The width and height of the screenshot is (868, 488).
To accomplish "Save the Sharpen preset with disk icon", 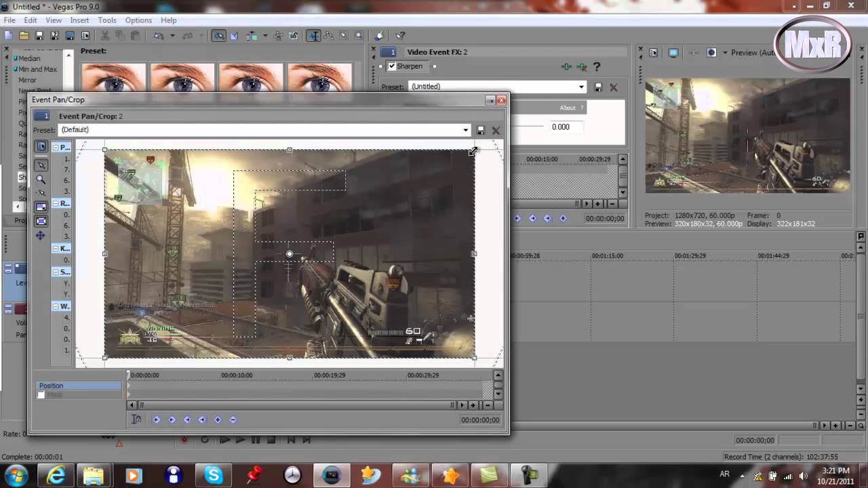I will point(599,87).
